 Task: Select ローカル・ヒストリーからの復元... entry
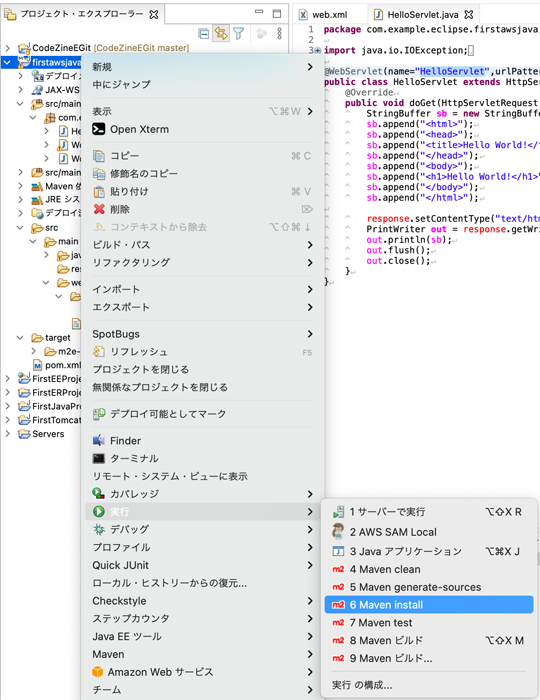click(x=203, y=583)
